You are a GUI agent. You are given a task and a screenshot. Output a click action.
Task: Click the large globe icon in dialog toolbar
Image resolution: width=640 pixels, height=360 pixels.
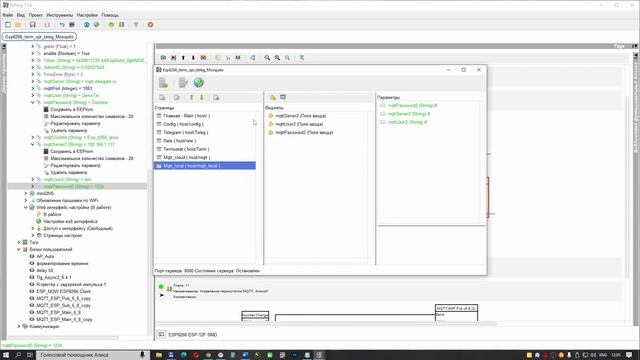(x=199, y=83)
